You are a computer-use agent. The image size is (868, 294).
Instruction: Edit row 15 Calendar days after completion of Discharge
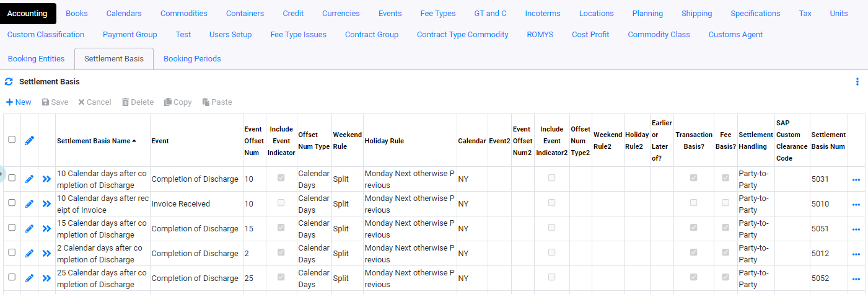(x=29, y=228)
